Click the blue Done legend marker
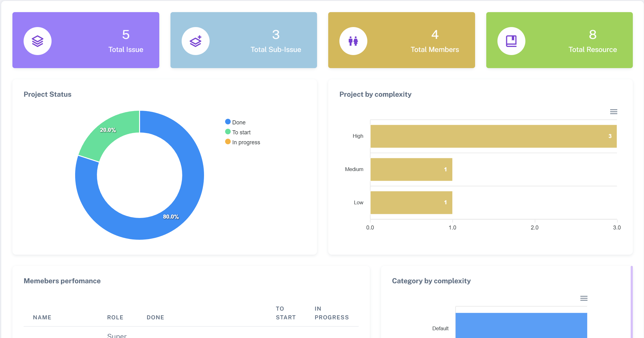644x338 pixels. pyautogui.click(x=228, y=122)
